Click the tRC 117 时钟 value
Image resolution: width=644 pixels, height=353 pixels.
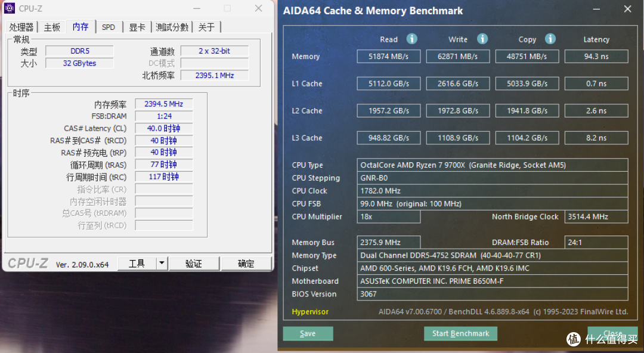click(164, 177)
